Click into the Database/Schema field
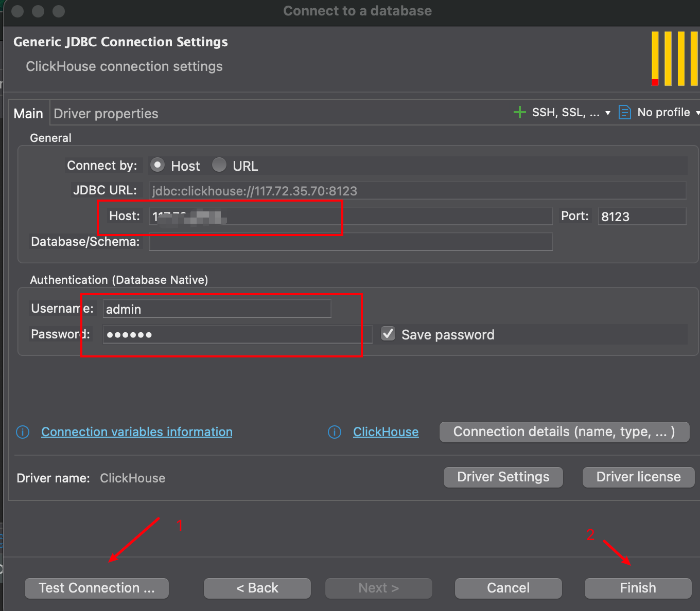The image size is (700, 611). [x=351, y=242]
